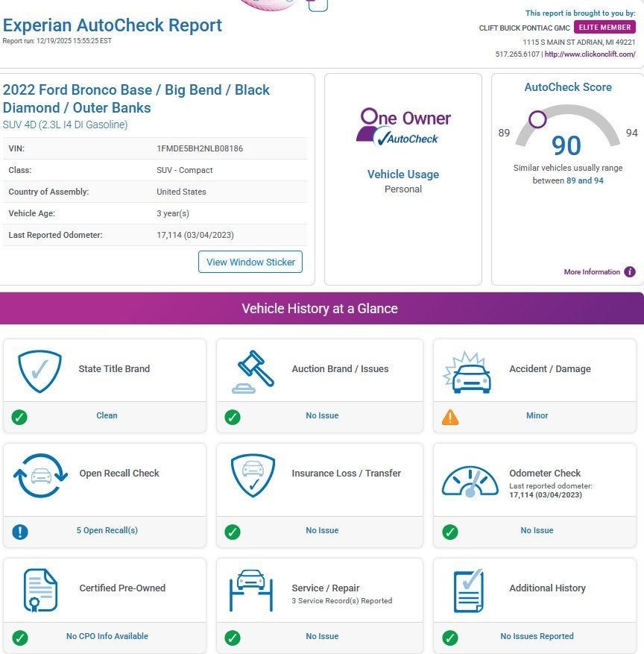The image size is (644, 654).
Task: Click the ELITE MEMBER badge
Action: click(604, 28)
